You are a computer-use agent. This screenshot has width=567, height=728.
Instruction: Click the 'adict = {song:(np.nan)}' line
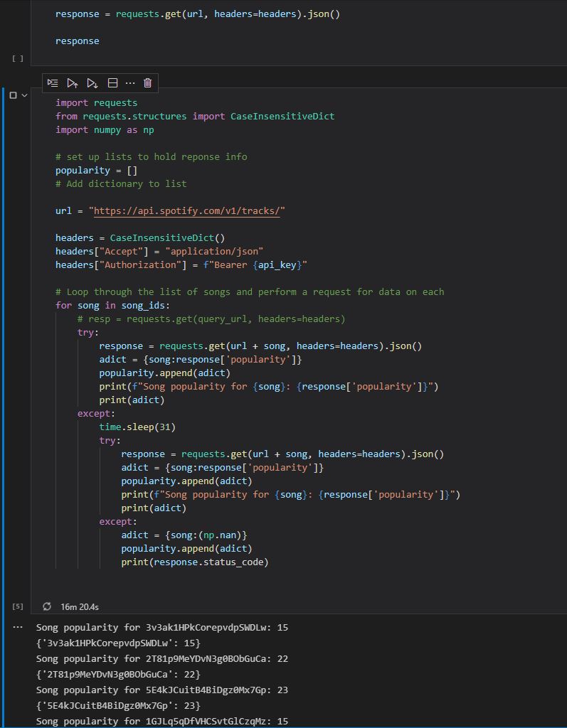tap(184, 535)
